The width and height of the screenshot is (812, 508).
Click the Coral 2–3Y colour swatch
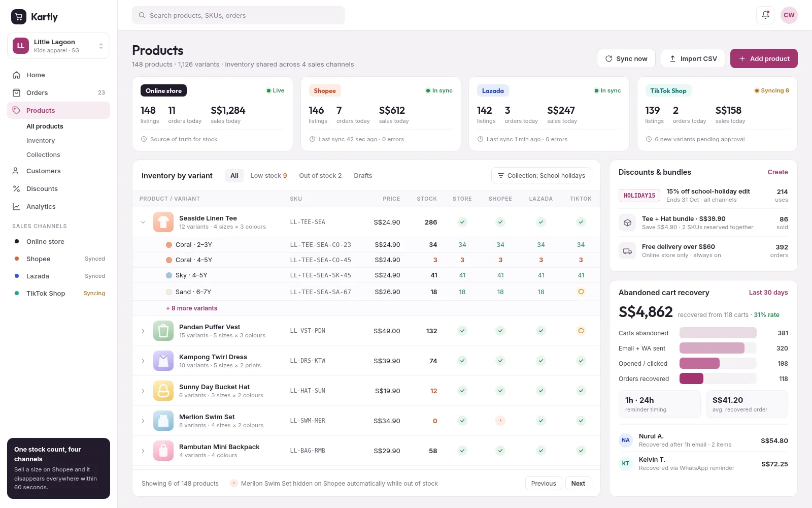(169, 245)
